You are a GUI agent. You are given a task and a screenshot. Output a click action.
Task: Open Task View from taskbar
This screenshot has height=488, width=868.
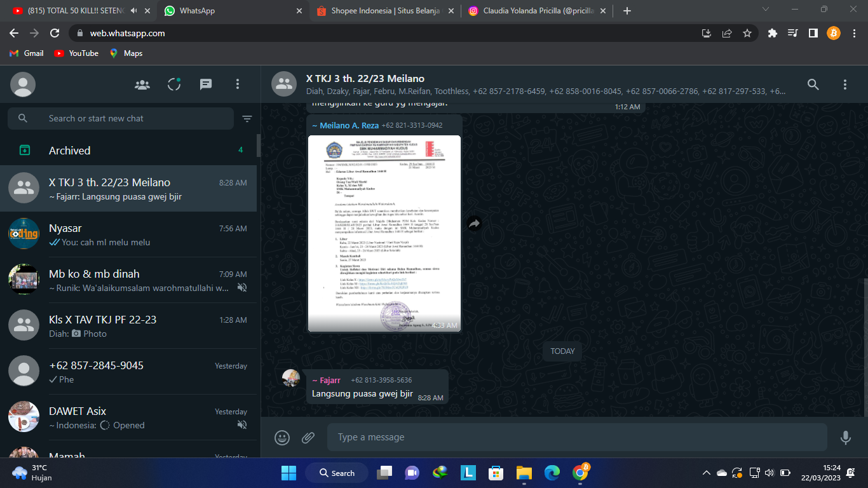(x=384, y=473)
